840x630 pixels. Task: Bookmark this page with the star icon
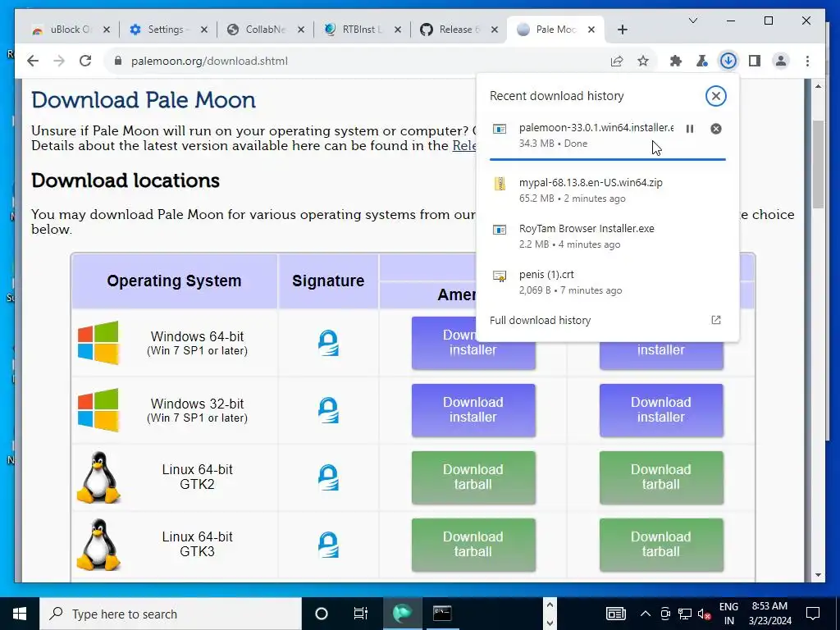pyautogui.click(x=643, y=61)
